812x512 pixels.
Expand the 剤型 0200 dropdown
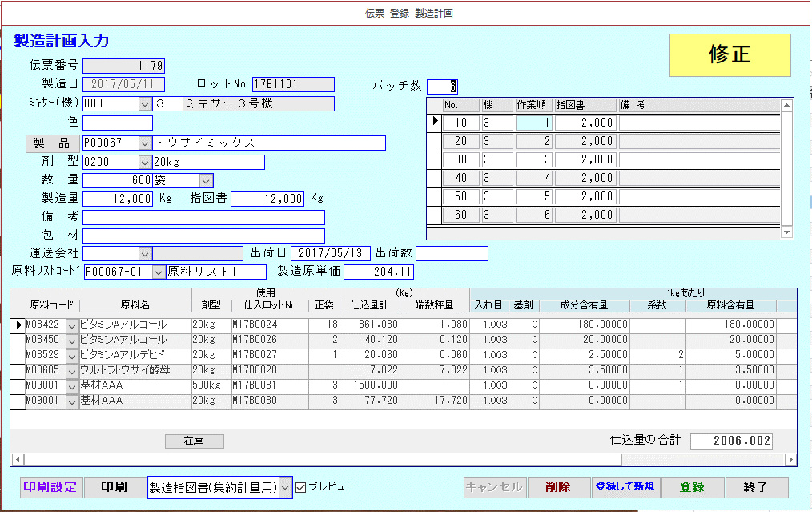pyautogui.click(x=145, y=162)
